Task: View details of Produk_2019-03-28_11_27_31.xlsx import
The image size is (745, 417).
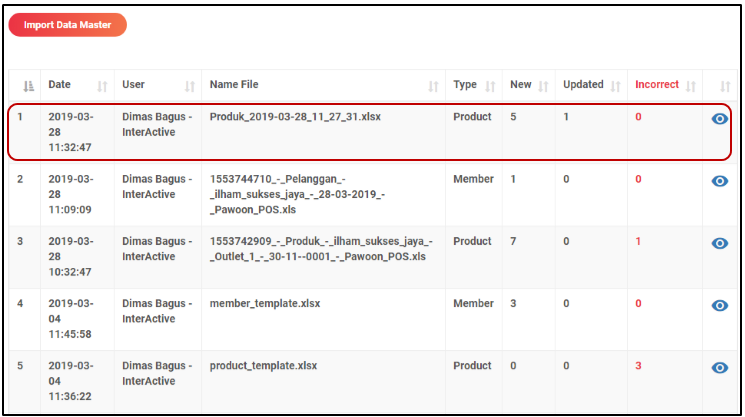Action: click(x=719, y=119)
